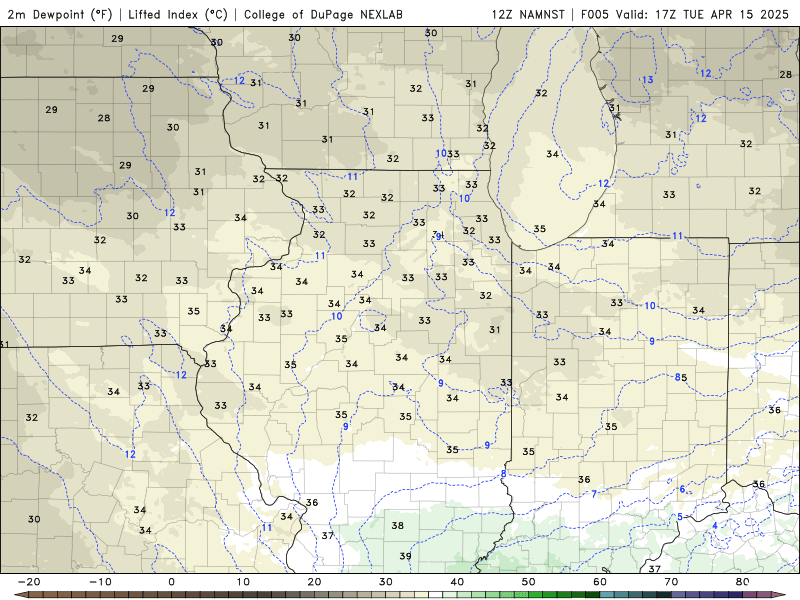Image resolution: width=800 pixels, height=600 pixels.
Task: Click the dewpoint value 38 on map
Action: pyautogui.click(x=397, y=525)
